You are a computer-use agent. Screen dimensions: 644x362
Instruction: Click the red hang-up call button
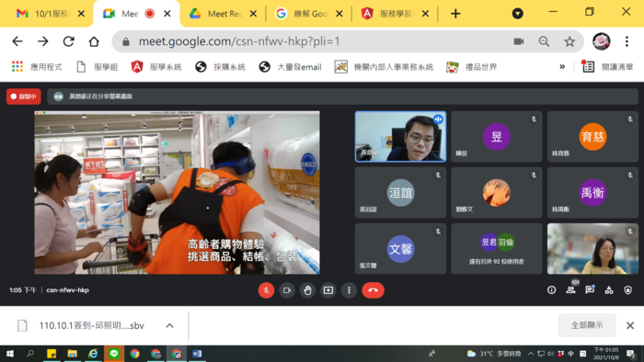373,290
